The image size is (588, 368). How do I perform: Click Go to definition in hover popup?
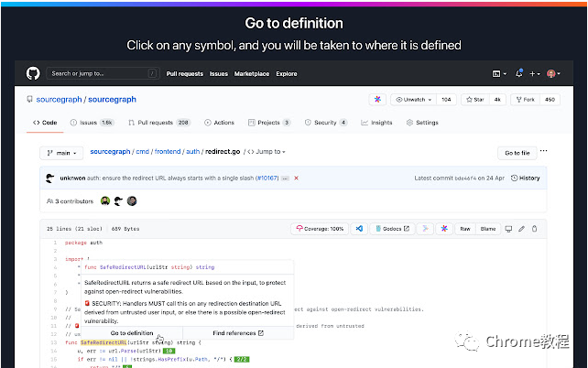click(132, 333)
